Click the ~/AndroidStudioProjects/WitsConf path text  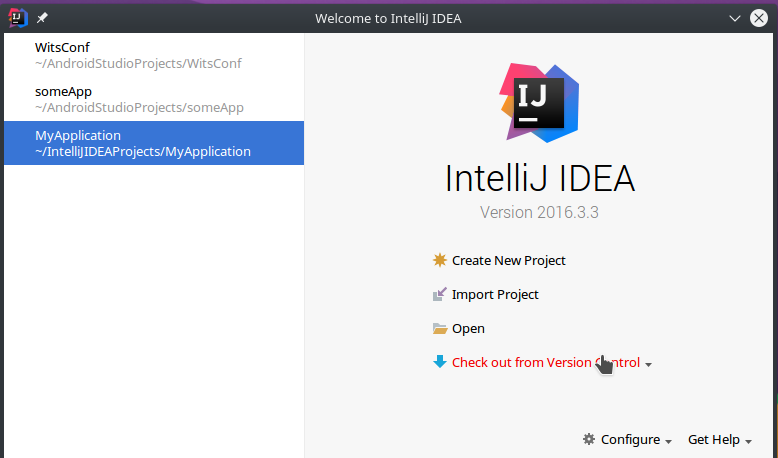[138, 64]
